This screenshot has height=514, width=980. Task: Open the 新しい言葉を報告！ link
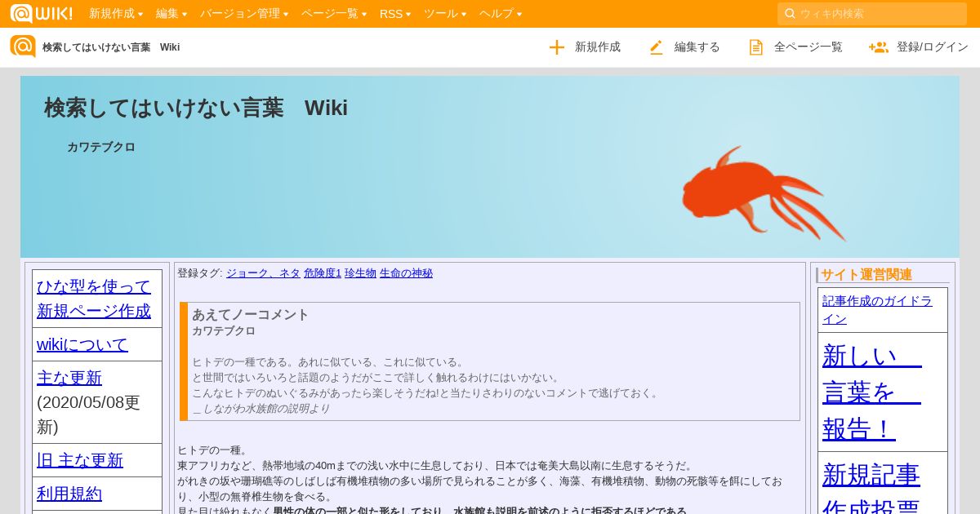[872, 392]
